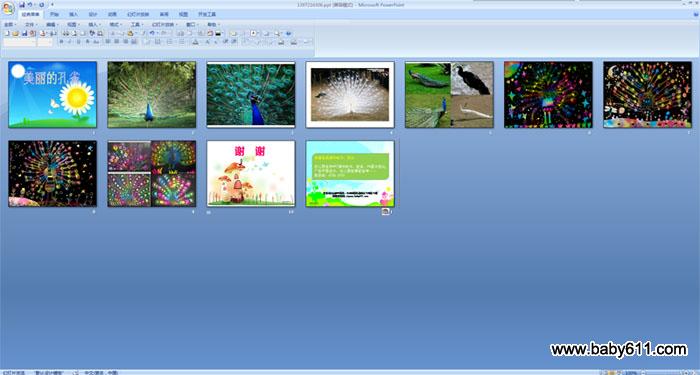700x375 pixels.
Task: Open the round Office button menu
Action: pyautogui.click(x=8, y=8)
